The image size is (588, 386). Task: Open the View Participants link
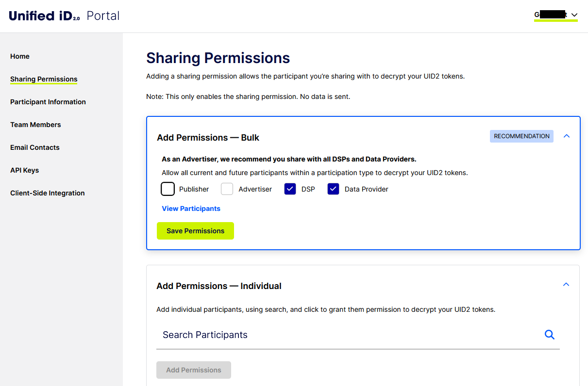pyautogui.click(x=191, y=209)
